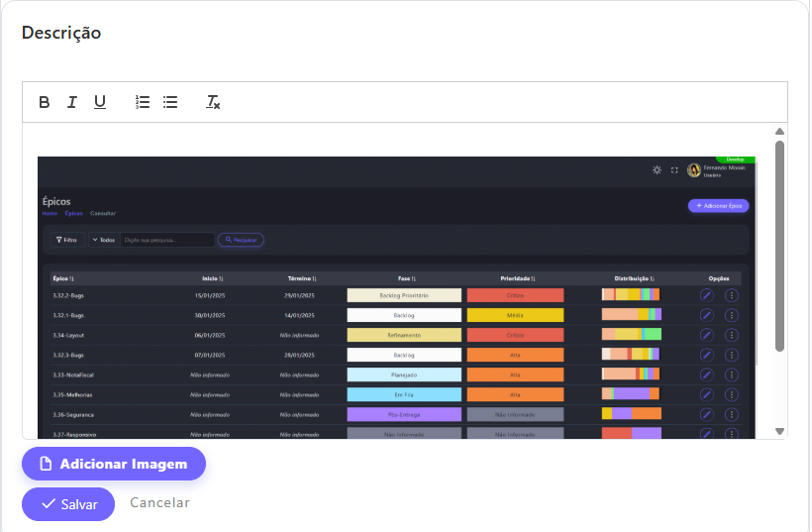The height and width of the screenshot is (532, 812).
Task: Open the Todos dropdown in the image
Action: click(103, 240)
